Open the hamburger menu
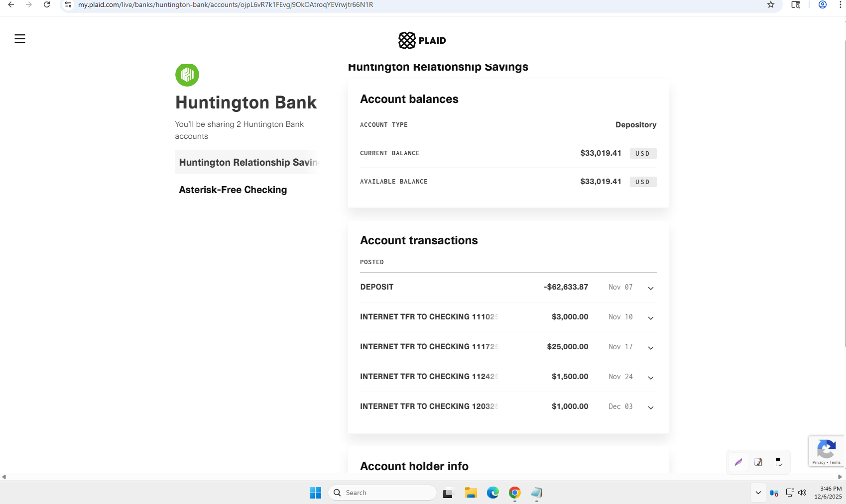The width and height of the screenshot is (846, 504). point(20,39)
